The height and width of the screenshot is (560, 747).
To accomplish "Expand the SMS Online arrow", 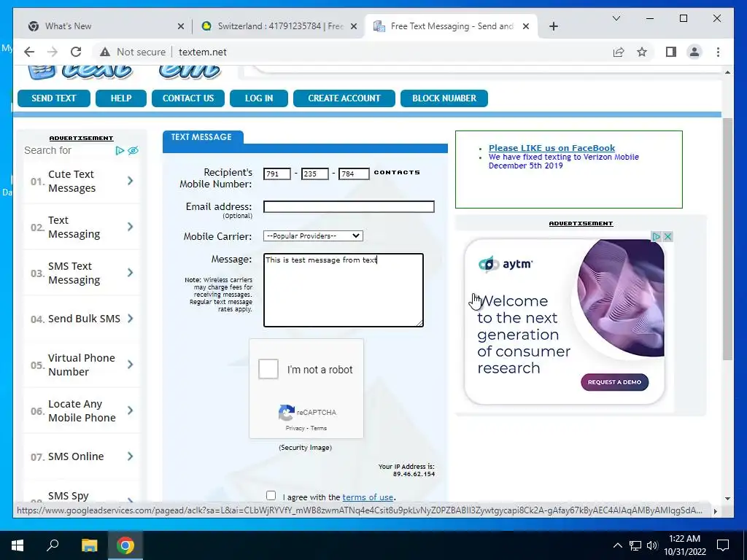I will [x=130, y=456].
